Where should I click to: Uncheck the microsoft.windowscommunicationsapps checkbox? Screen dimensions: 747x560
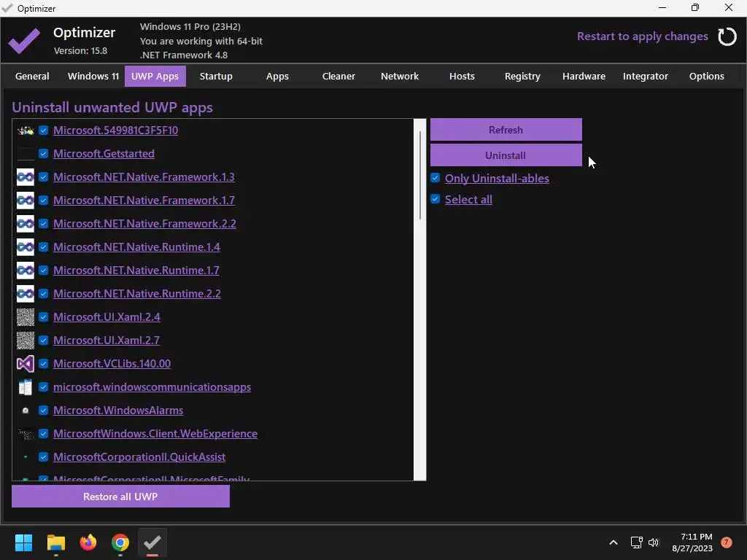pos(43,386)
